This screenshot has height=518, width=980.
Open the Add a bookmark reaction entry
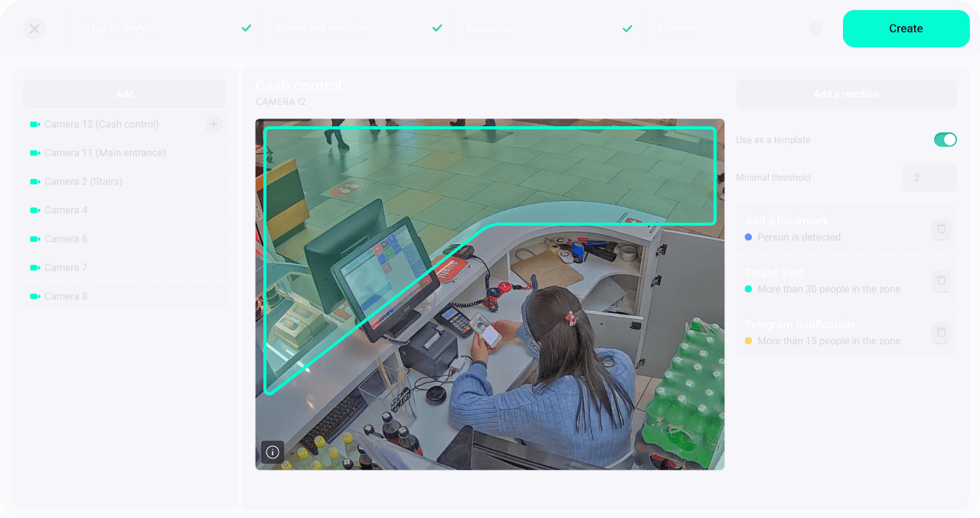pyautogui.click(x=846, y=229)
